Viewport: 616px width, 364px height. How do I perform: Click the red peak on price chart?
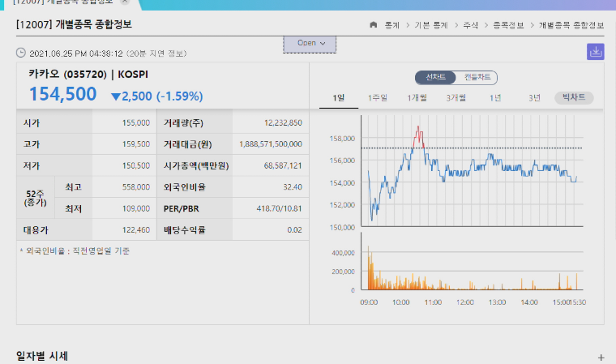(418, 135)
